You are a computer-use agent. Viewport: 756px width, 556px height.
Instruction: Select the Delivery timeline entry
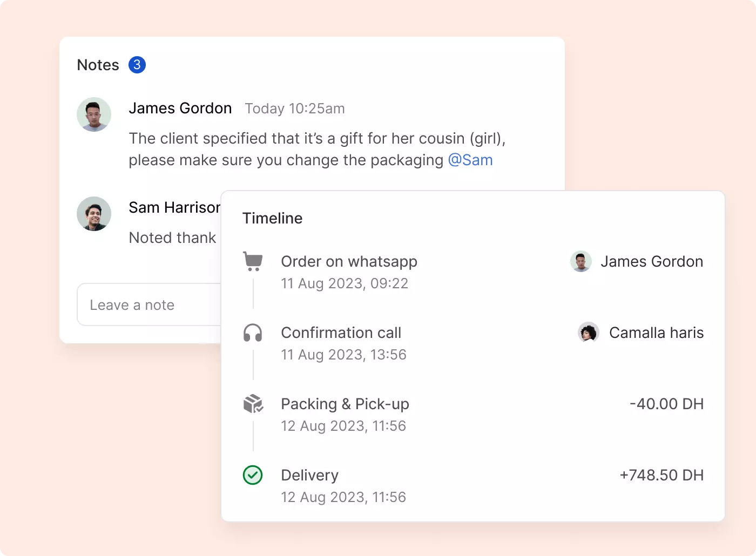point(309,476)
